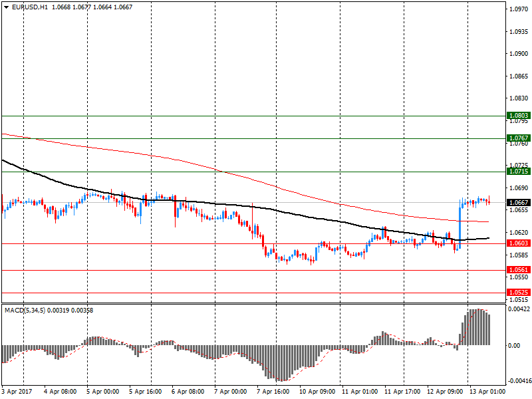532x399 pixels.
Task: Select the MACD(5,34,5) indicator label
Action: pyautogui.click(x=25, y=310)
